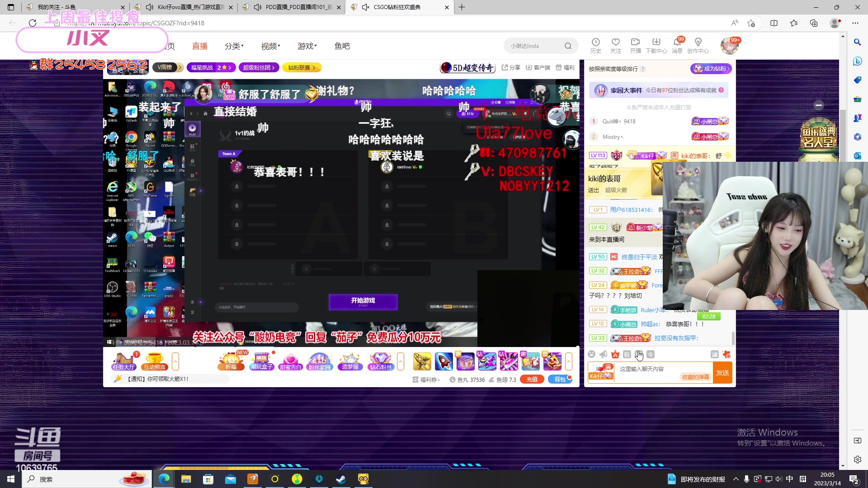Click the 福利 gift icon above the player
This screenshot has height=488, width=868.
tap(565, 67)
